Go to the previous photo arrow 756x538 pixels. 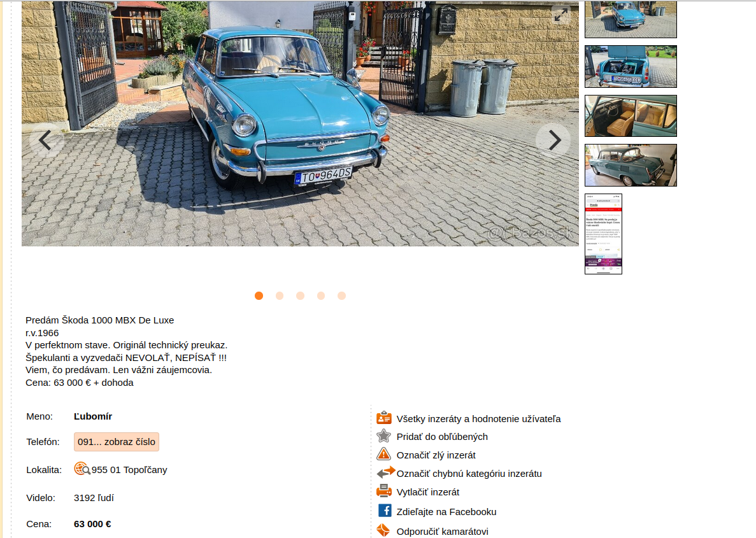[46, 140]
